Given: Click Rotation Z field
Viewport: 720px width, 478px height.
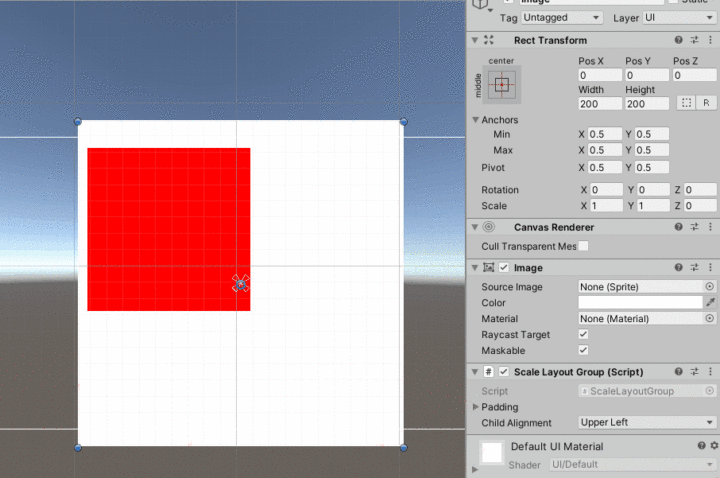Looking at the screenshot, I should coord(700,190).
